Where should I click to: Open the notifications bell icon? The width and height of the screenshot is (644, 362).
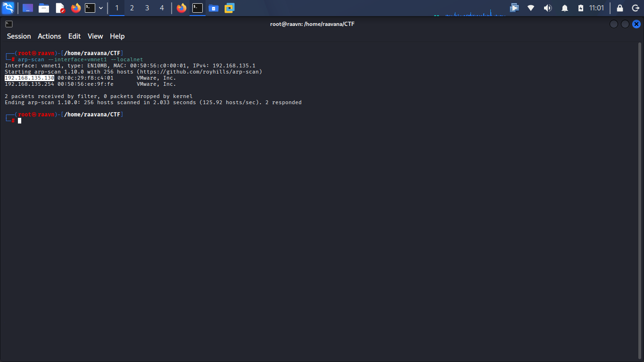pyautogui.click(x=565, y=8)
